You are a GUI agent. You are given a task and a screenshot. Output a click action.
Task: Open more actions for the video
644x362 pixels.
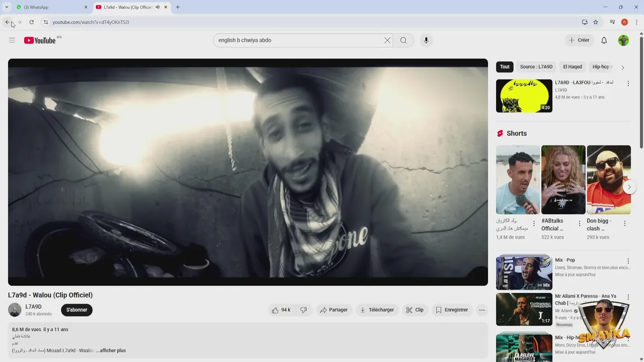pos(482,310)
